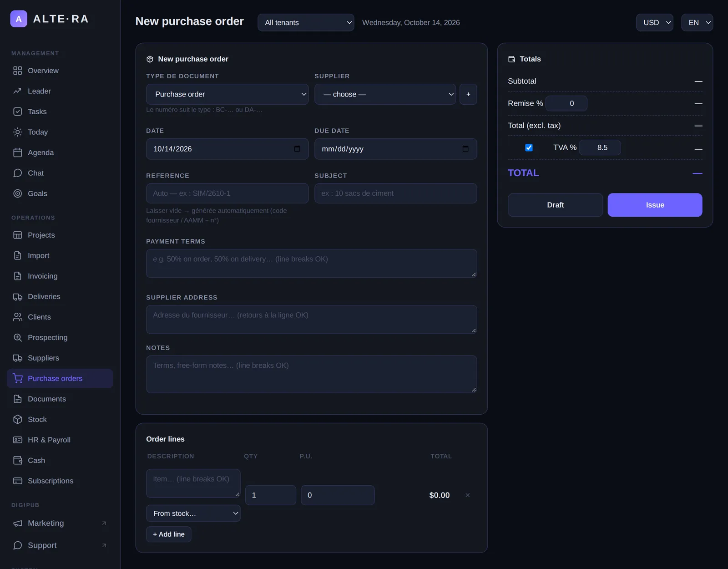Viewport: 728px width, 569px height.
Task: Click the Chat bubble icon
Action: (17, 173)
